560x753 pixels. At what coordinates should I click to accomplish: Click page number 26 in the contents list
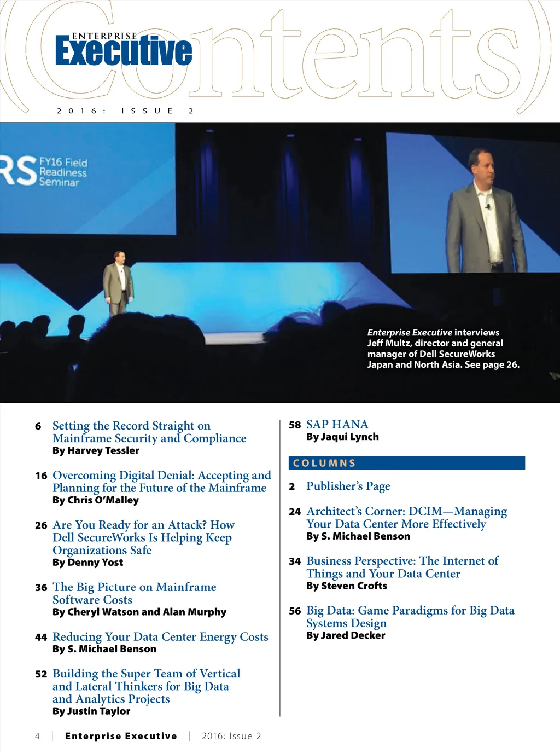[x=41, y=525]
